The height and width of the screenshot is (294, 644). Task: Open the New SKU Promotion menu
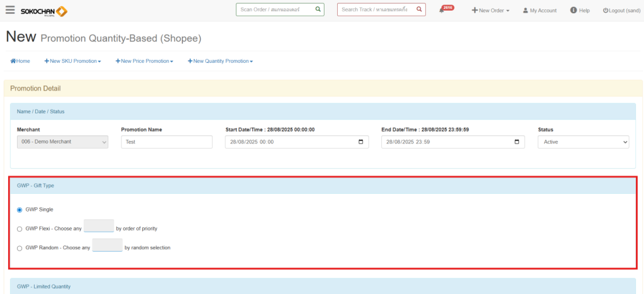72,61
